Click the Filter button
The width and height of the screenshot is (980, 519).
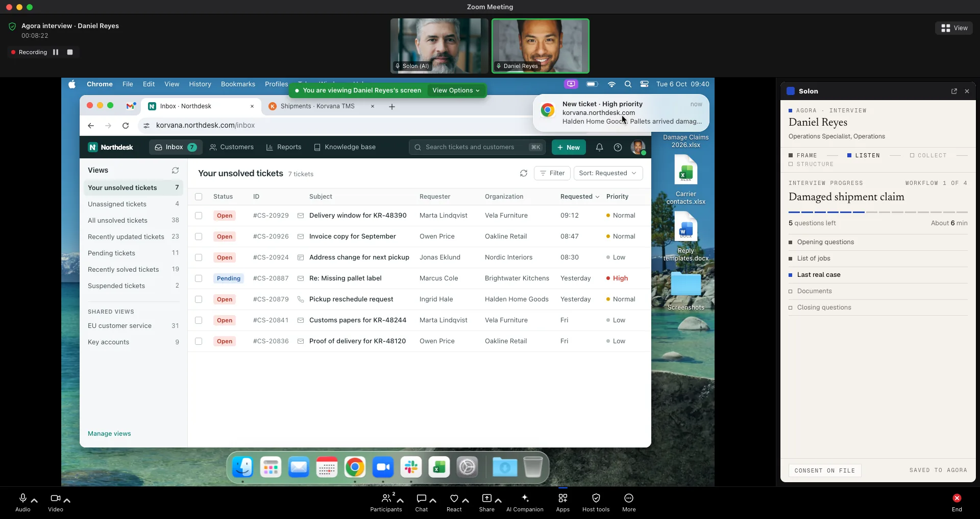click(x=552, y=173)
